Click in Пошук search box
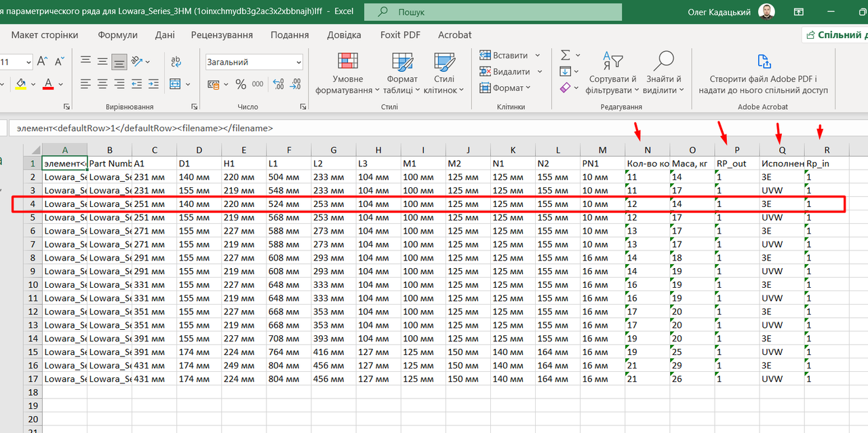This screenshot has height=433, width=868. click(493, 12)
